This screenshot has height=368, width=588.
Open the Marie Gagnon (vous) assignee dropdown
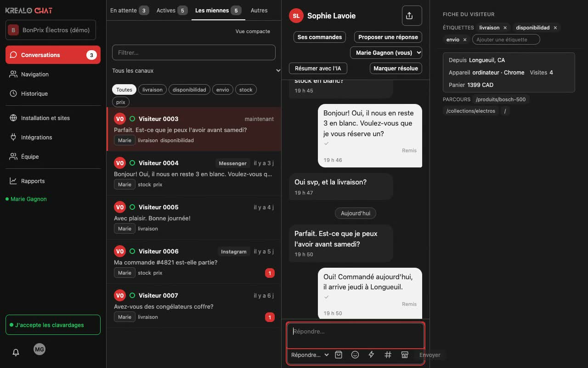click(x=386, y=52)
